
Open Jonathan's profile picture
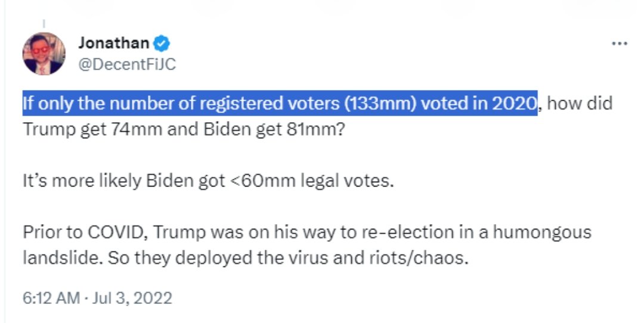(44, 53)
